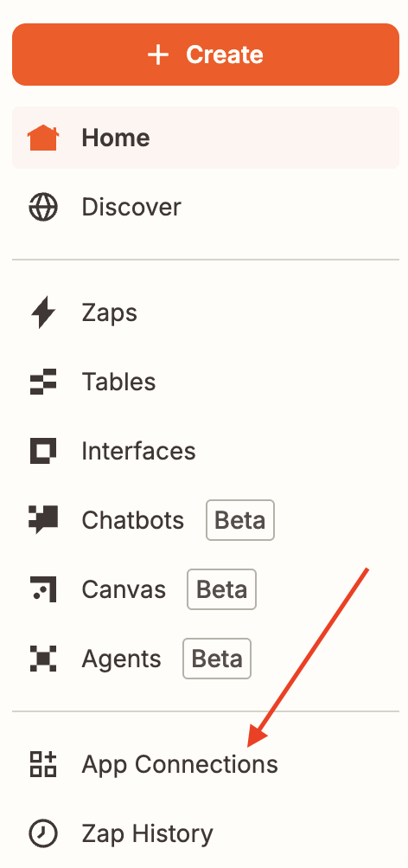Open the Zaps section label

[x=110, y=312]
